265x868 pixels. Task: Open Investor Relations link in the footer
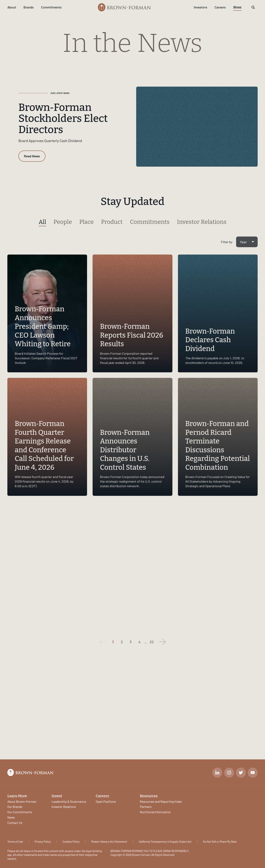pos(64,807)
